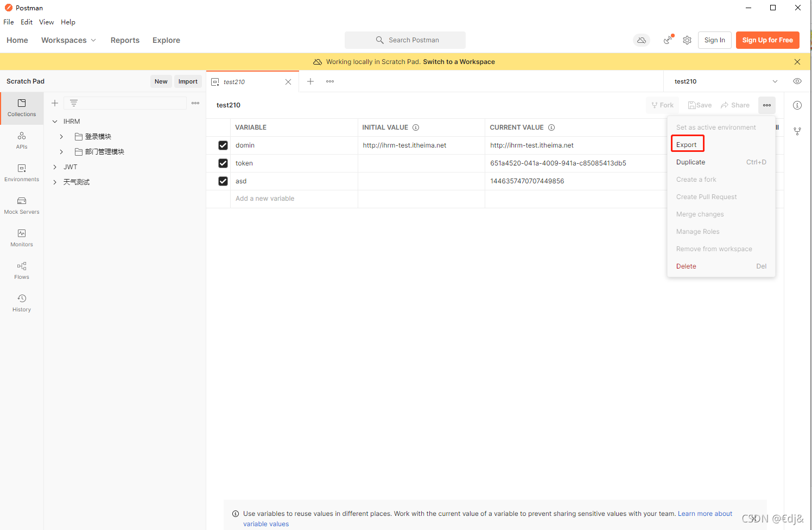Click the Save button for test210
This screenshot has height=530, width=812.
tap(700, 105)
